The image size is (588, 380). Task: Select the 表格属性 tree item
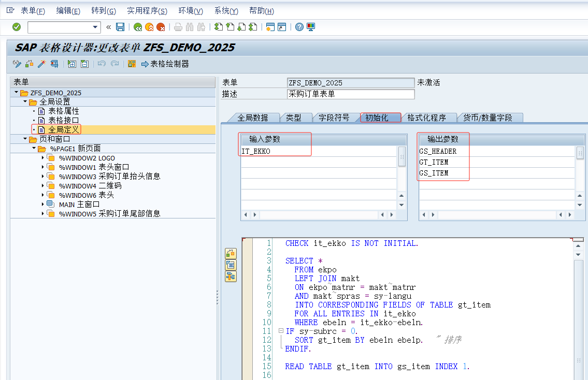click(63, 111)
